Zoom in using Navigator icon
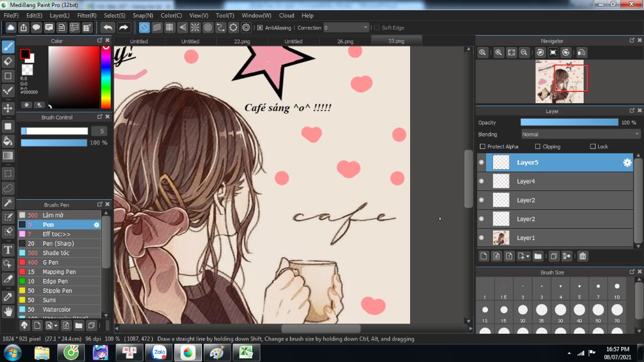The height and width of the screenshot is (362, 644). 499,53
